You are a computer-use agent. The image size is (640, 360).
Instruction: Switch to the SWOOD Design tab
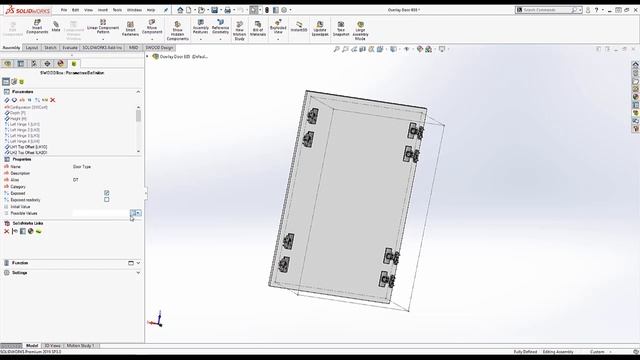click(x=159, y=48)
